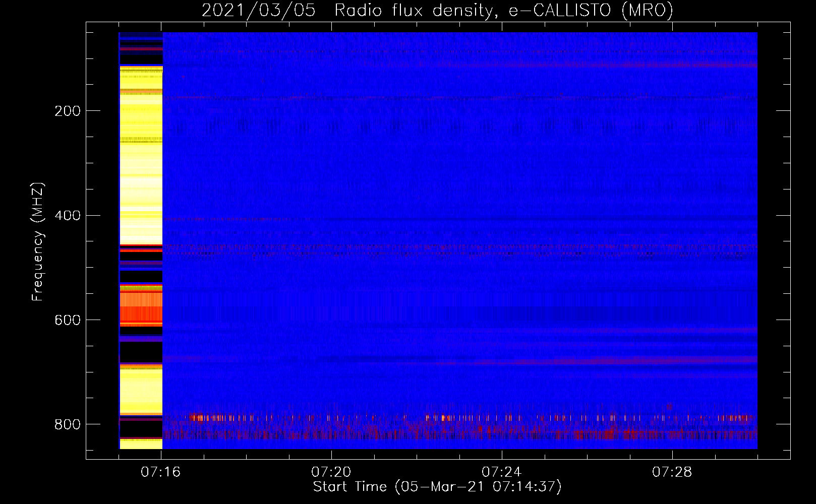Click the 800 frequency tick label
The height and width of the screenshot is (504, 816).
coord(67,424)
